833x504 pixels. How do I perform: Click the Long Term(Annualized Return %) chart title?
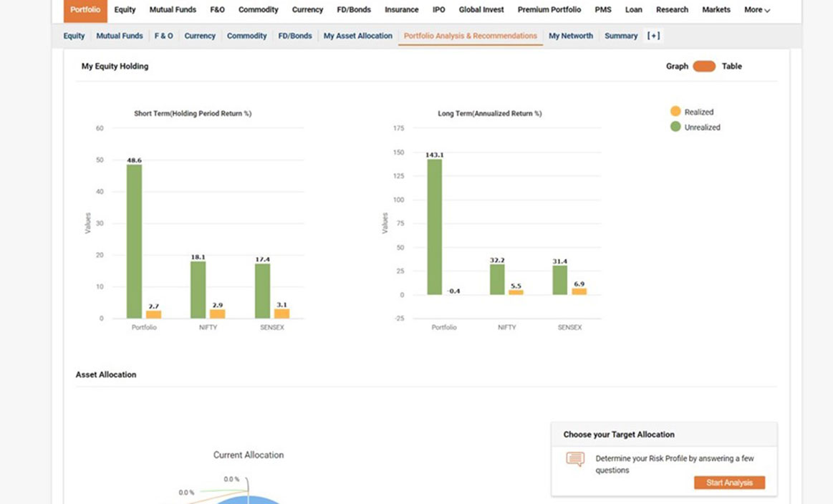tap(490, 113)
